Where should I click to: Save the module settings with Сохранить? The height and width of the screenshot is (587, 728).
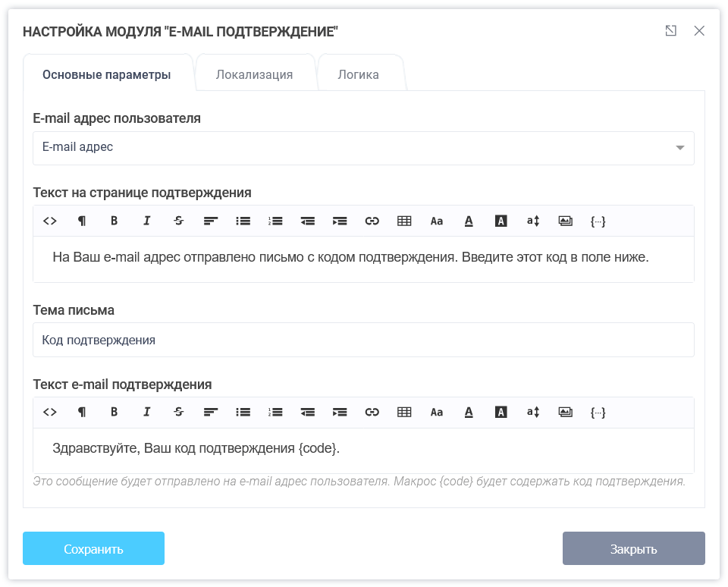point(93,548)
